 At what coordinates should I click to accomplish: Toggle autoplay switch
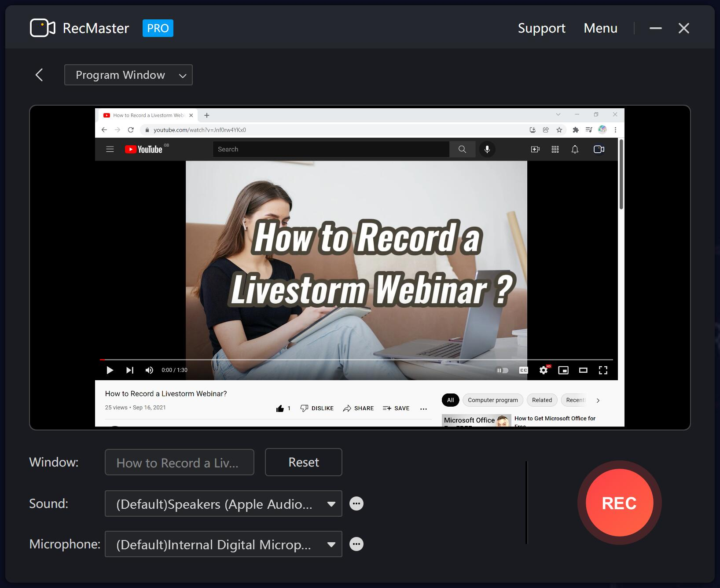(x=503, y=370)
